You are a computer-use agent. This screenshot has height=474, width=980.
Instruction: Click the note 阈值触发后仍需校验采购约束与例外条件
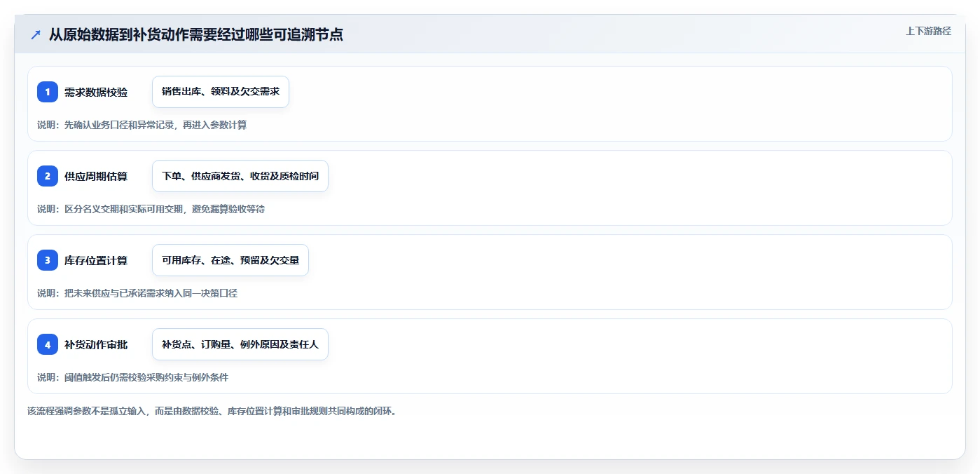click(x=146, y=377)
